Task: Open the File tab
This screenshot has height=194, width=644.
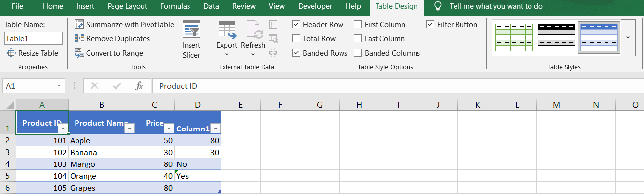Action: click(x=17, y=6)
